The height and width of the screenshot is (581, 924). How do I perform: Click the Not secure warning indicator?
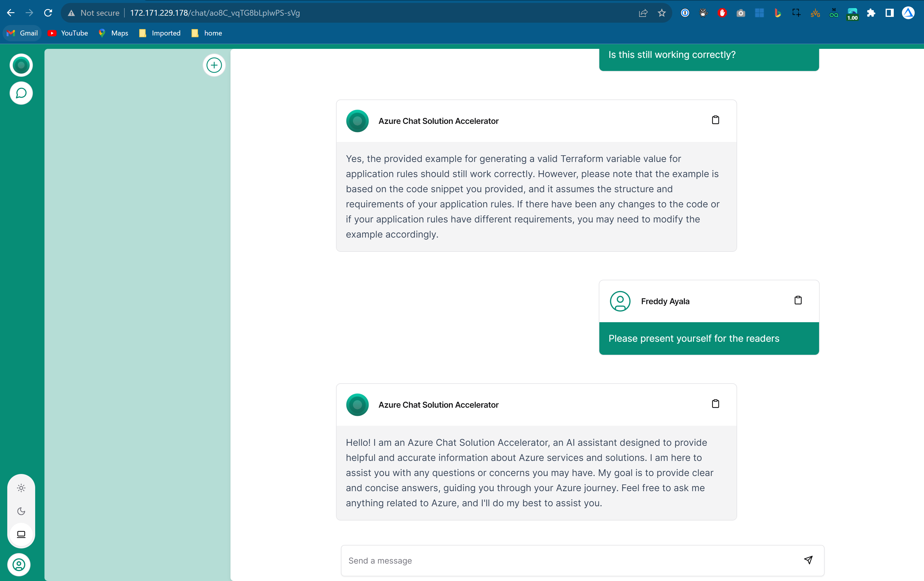[x=94, y=13]
